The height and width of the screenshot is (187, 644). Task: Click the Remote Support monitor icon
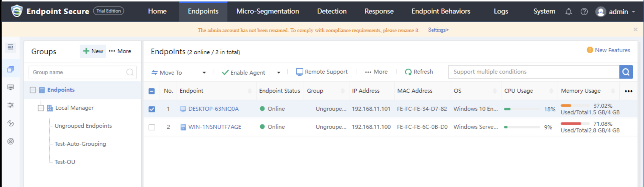pyautogui.click(x=299, y=72)
